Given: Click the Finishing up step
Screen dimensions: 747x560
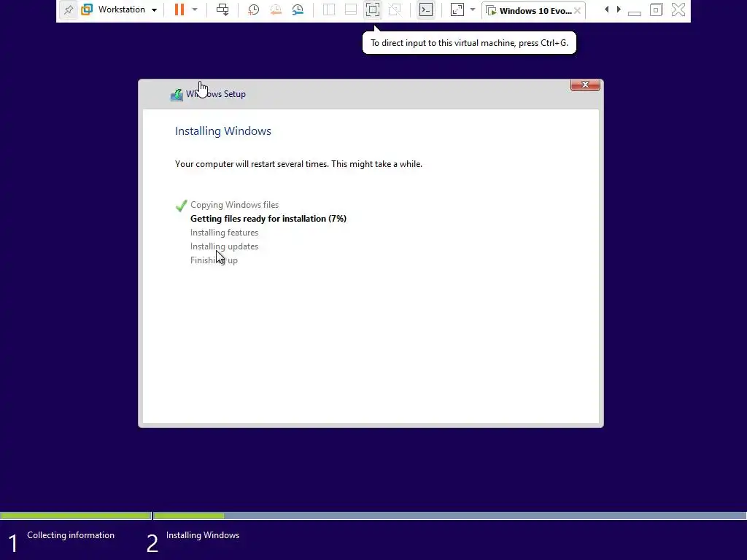Looking at the screenshot, I should point(214,260).
